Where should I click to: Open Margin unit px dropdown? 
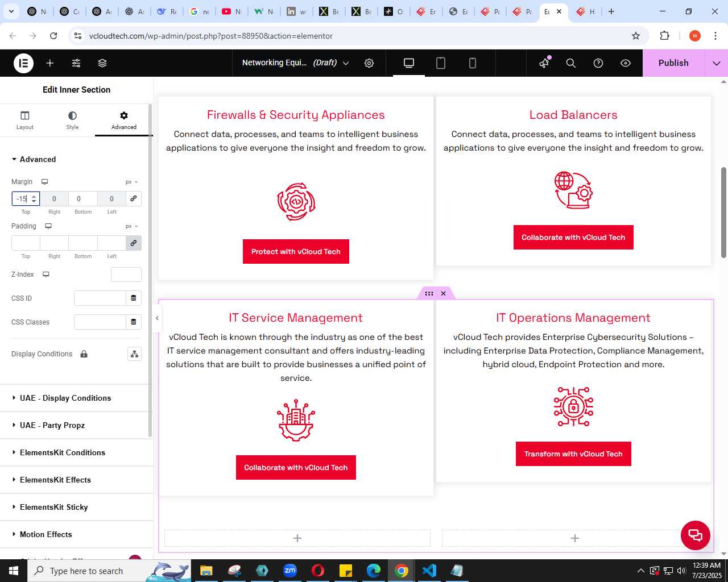pyautogui.click(x=131, y=182)
